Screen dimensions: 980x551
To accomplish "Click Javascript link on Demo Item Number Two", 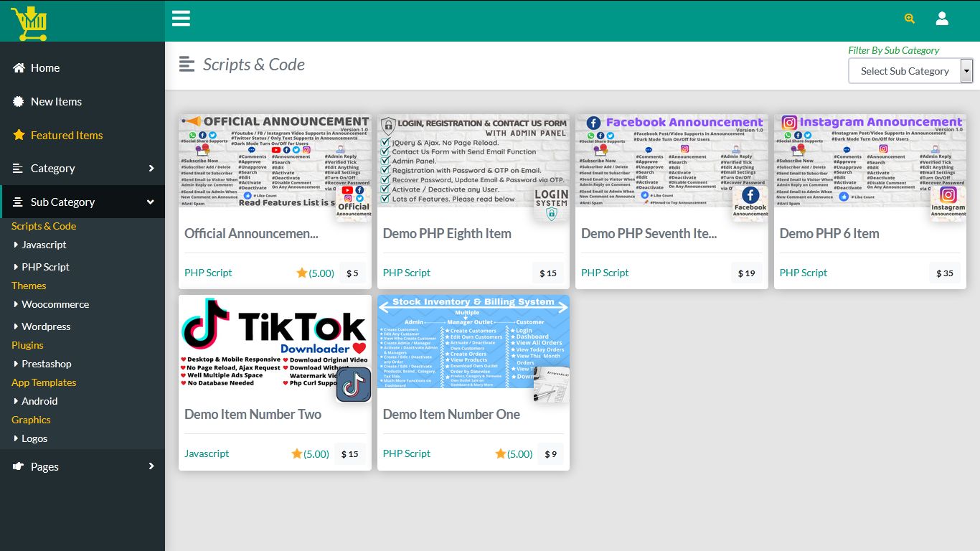I will [207, 453].
